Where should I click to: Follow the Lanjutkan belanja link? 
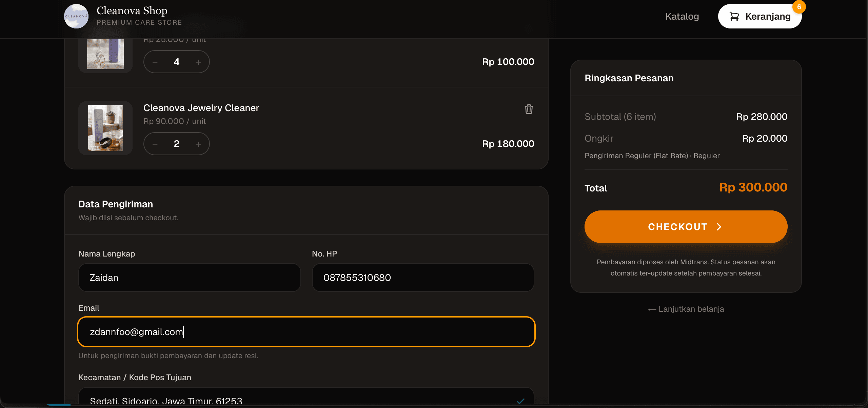pos(686,309)
